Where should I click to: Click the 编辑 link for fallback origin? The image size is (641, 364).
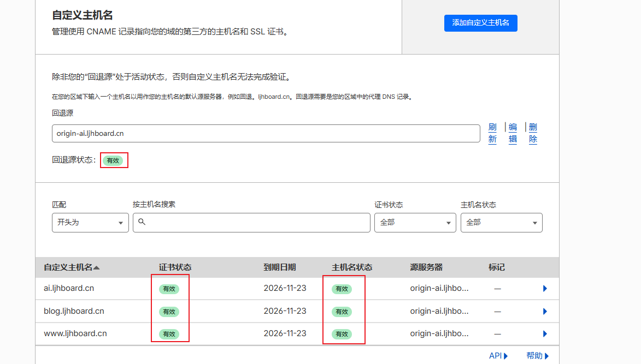click(513, 133)
